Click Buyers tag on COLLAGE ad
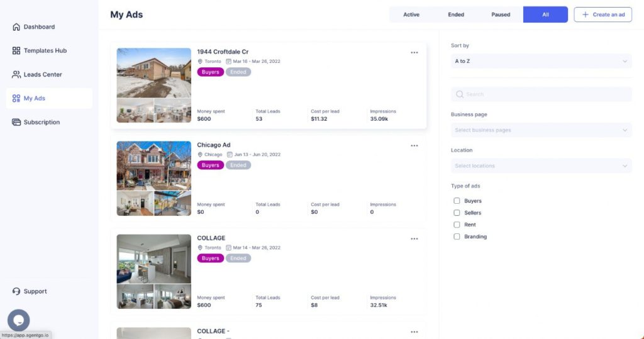The image size is (644, 339). tap(210, 258)
